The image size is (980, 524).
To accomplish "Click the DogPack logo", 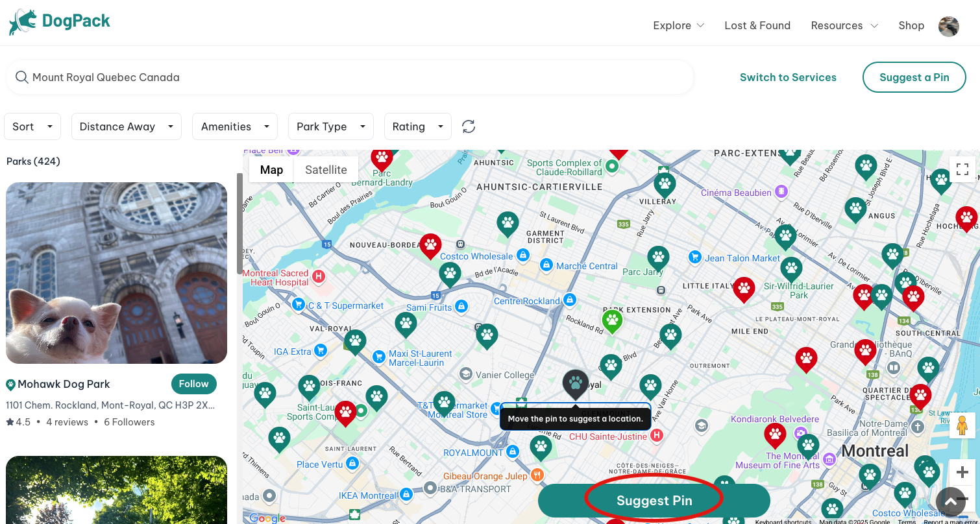I will [60, 22].
